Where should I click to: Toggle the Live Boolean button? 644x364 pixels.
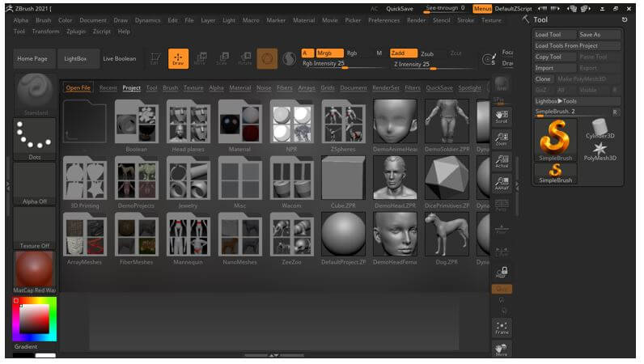[120, 59]
